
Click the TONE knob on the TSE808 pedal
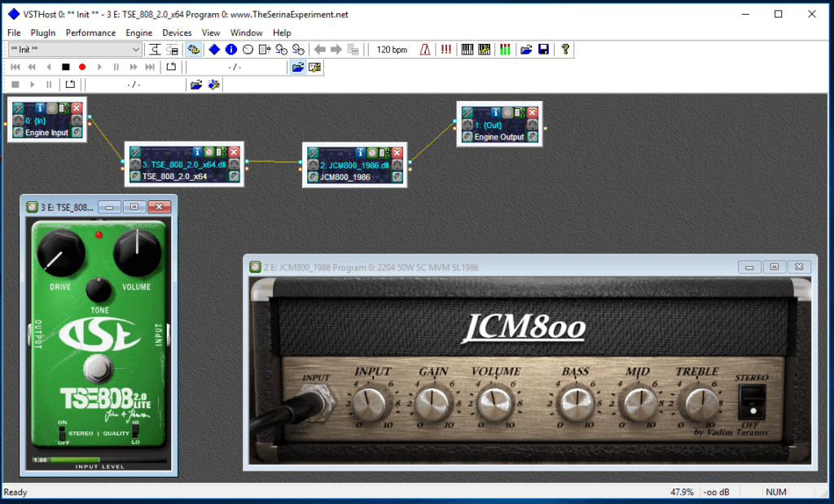(99, 289)
